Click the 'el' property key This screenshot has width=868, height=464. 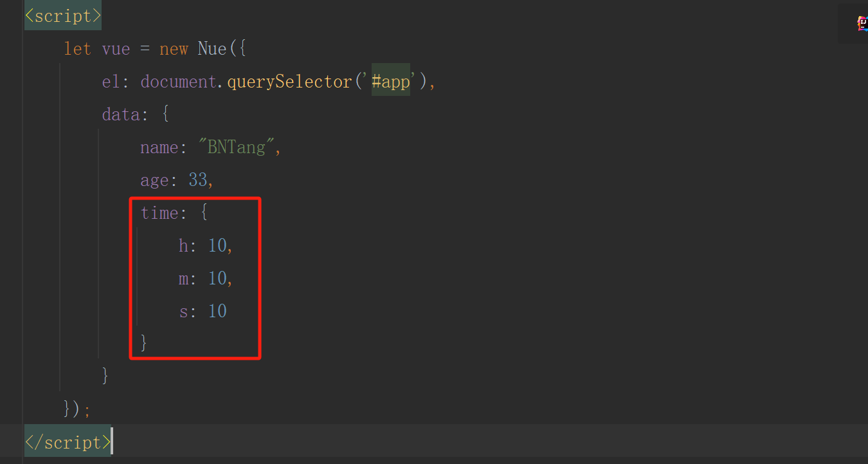click(111, 82)
